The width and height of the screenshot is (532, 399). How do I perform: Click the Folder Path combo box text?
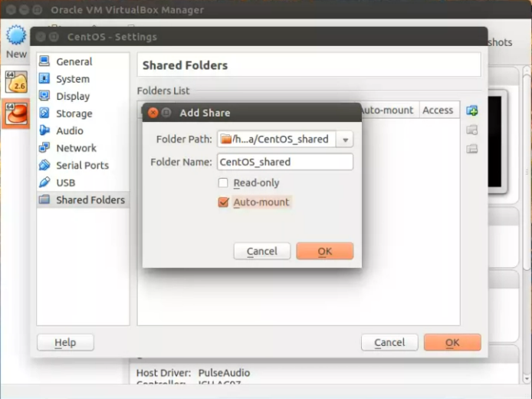coord(280,139)
